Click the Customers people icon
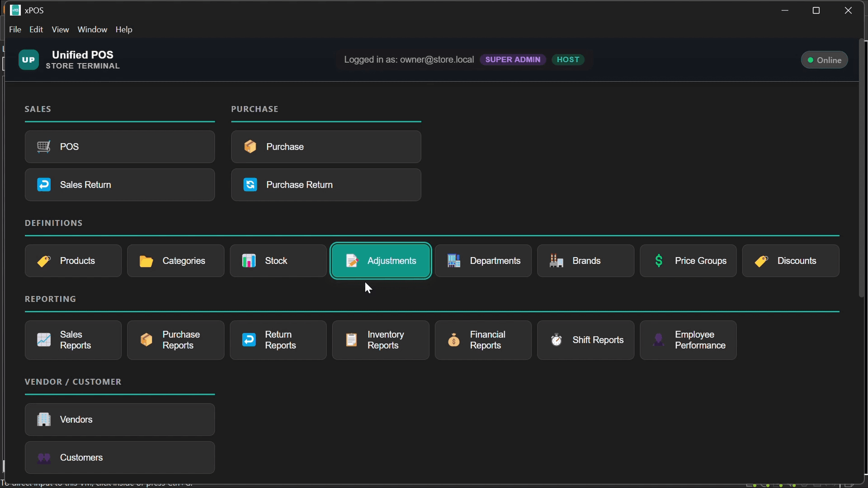Screen dimensions: 868x488 [x=44, y=458]
